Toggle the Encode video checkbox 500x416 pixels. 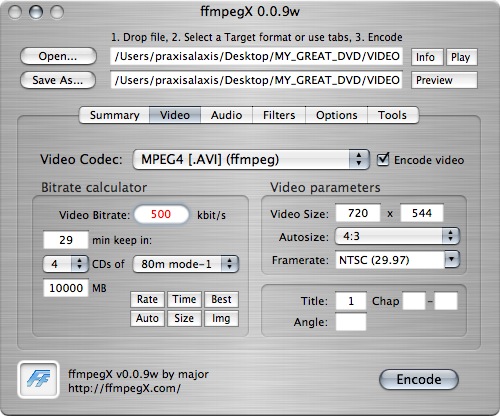383,159
